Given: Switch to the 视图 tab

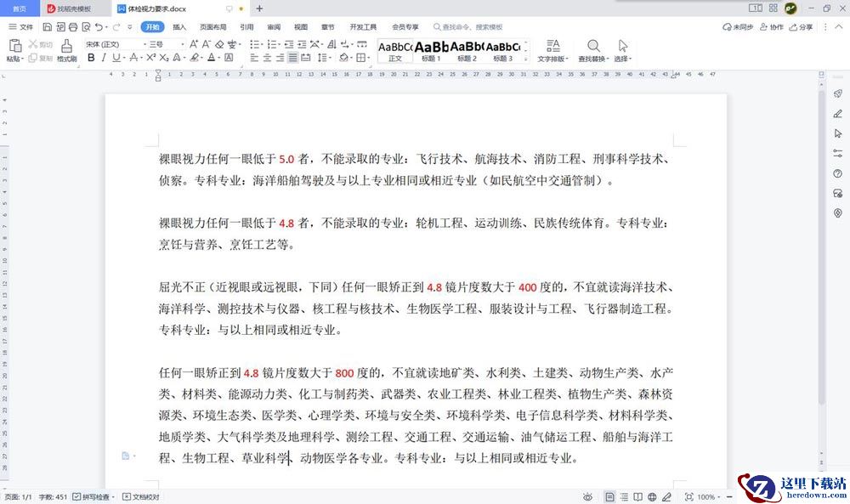Looking at the screenshot, I should point(301,26).
